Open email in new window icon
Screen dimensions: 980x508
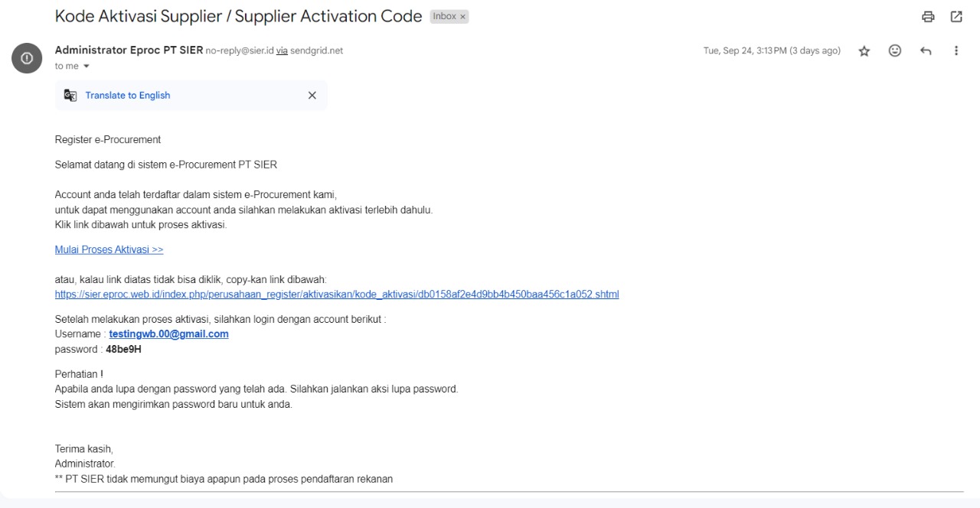click(956, 17)
